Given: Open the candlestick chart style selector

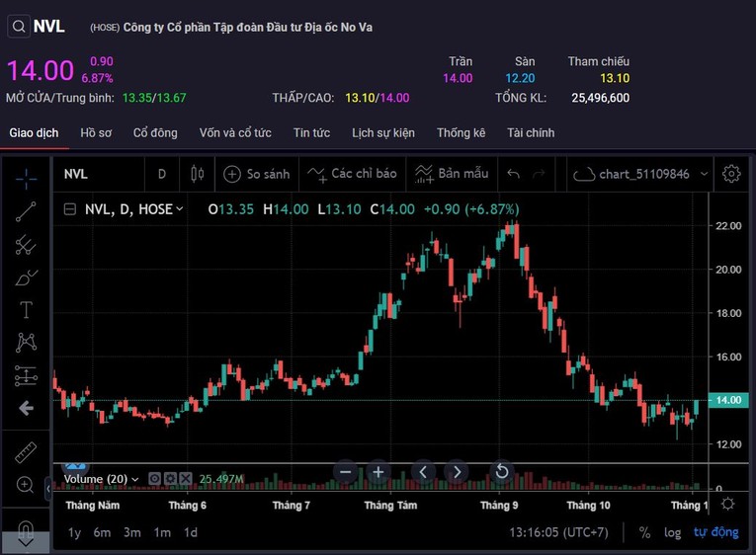Looking at the screenshot, I should click(x=197, y=174).
